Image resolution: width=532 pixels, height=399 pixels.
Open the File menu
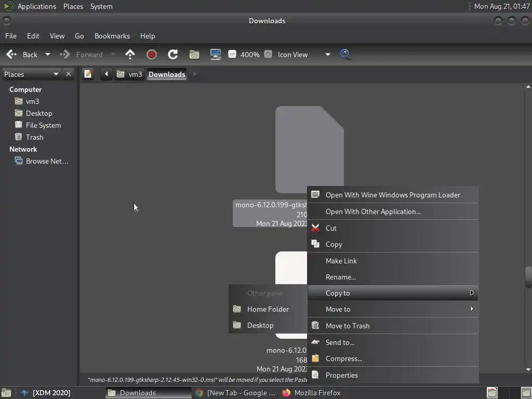[x=11, y=36]
